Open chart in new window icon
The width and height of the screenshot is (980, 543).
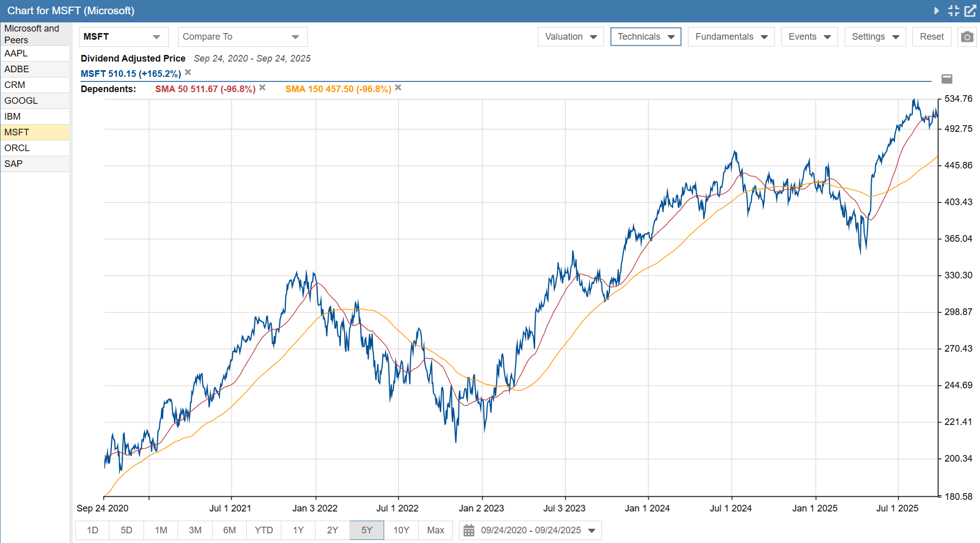[x=970, y=11]
